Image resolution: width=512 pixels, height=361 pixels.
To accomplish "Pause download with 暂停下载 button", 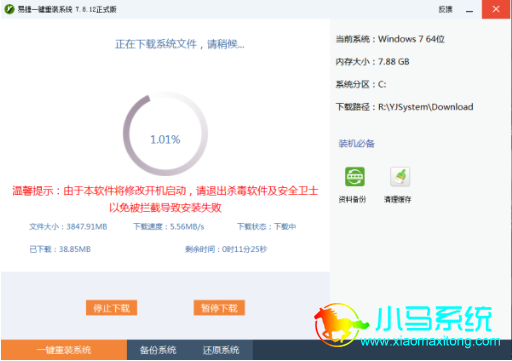I will pyautogui.click(x=219, y=308).
